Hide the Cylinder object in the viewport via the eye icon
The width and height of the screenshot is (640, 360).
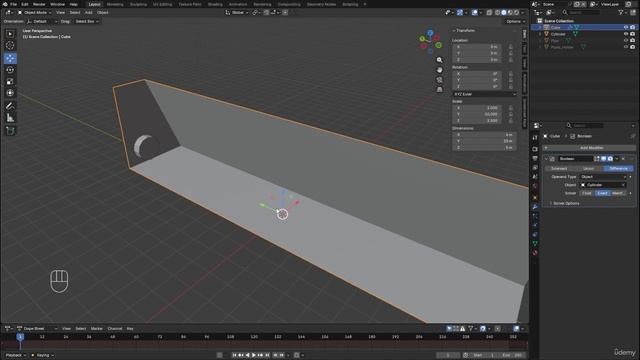click(x=626, y=34)
